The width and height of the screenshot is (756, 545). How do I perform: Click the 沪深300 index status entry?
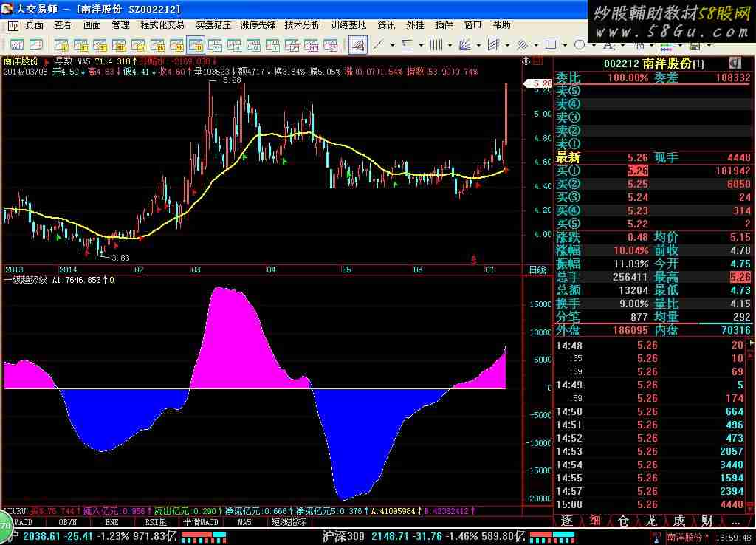click(423, 537)
